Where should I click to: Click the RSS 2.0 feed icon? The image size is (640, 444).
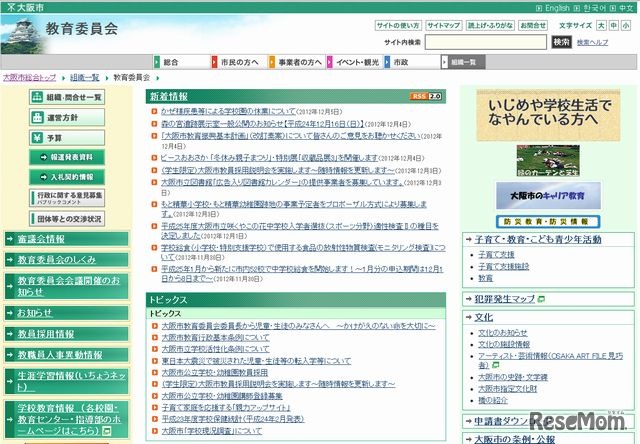(x=426, y=96)
